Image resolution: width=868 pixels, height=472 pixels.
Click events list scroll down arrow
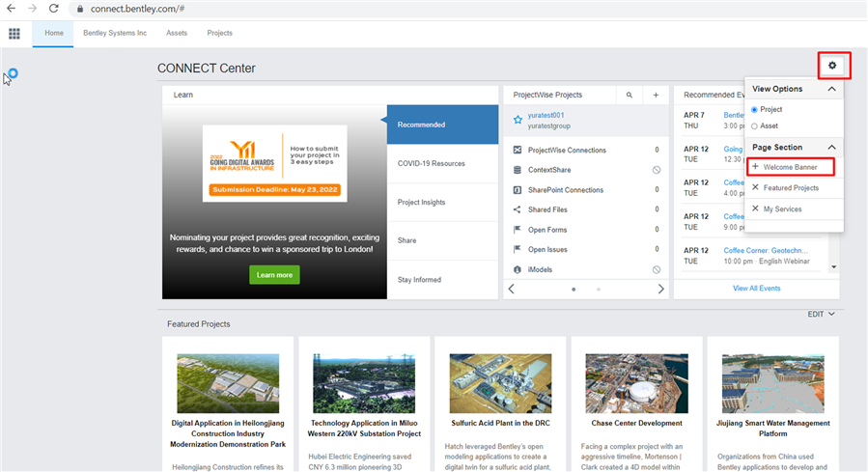pyautogui.click(x=833, y=266)
